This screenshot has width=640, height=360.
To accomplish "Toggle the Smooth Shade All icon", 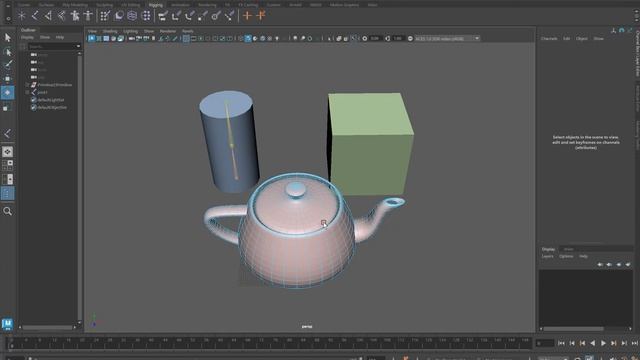I will [x=248, y=38].
